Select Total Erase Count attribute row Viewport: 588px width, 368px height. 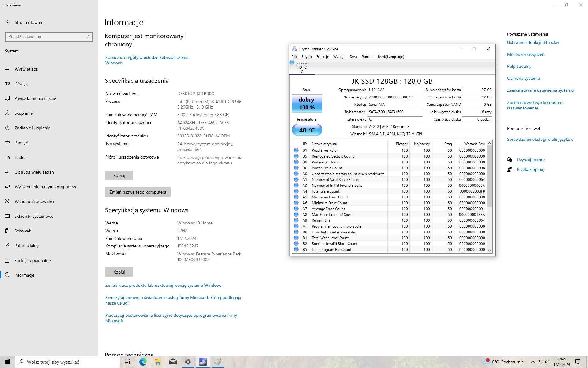click(x=390, y=191)
